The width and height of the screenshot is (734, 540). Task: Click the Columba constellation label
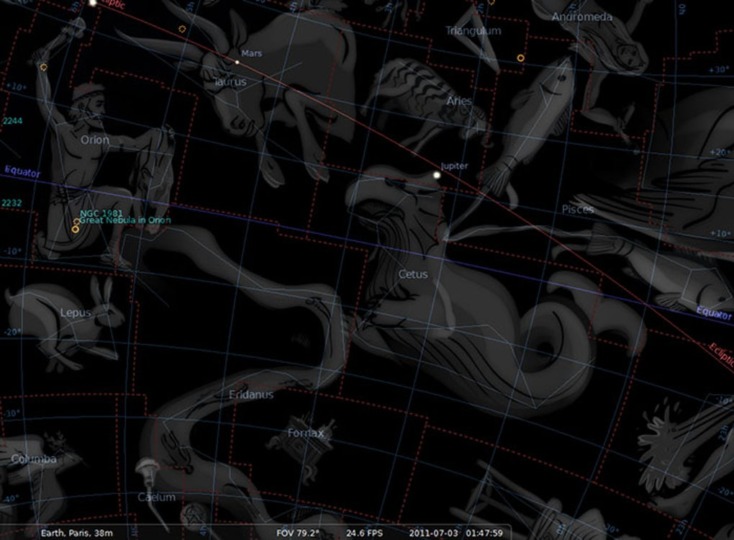point(34,459)
